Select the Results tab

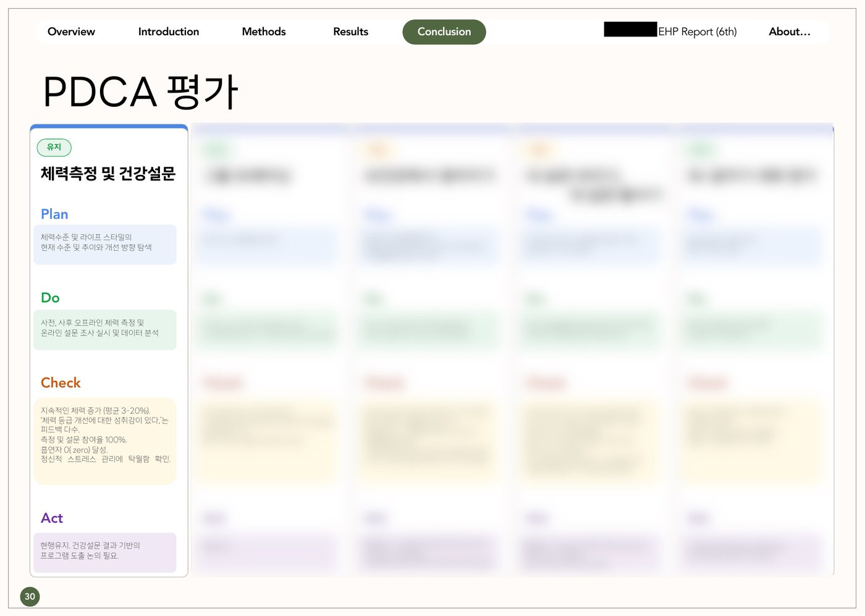[x=350, y=32]
